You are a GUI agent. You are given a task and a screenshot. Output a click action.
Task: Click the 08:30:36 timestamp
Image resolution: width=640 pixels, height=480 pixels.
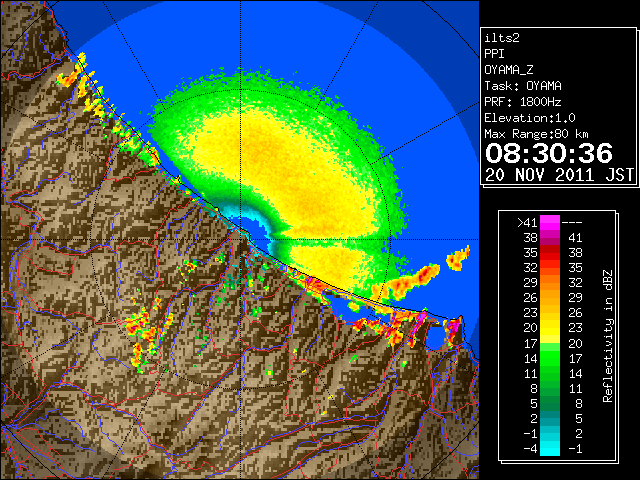tap(549, 153)
